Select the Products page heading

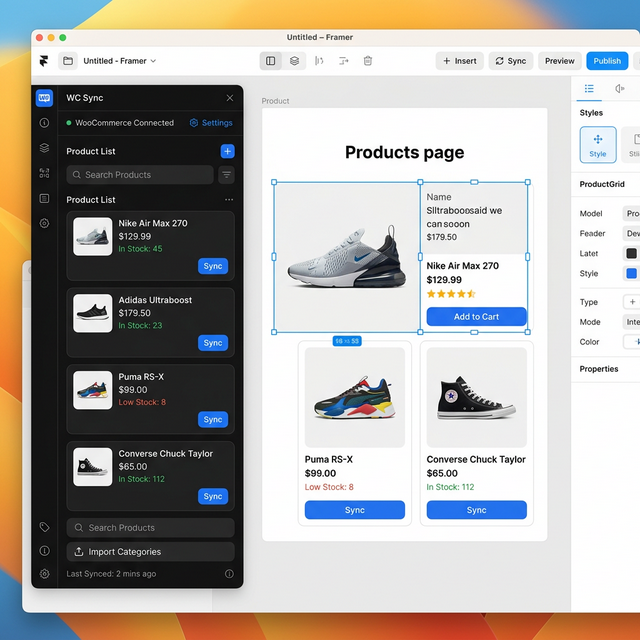tap(404, 152)
